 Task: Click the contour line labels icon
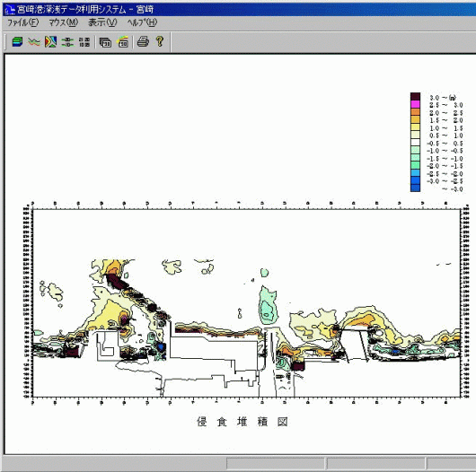click(67, 42)
